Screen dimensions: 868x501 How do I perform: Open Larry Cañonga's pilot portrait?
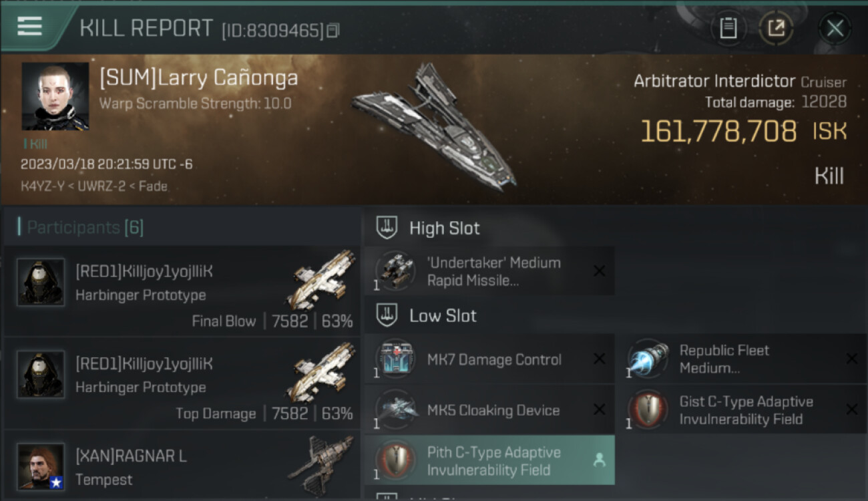click(55, 96)
